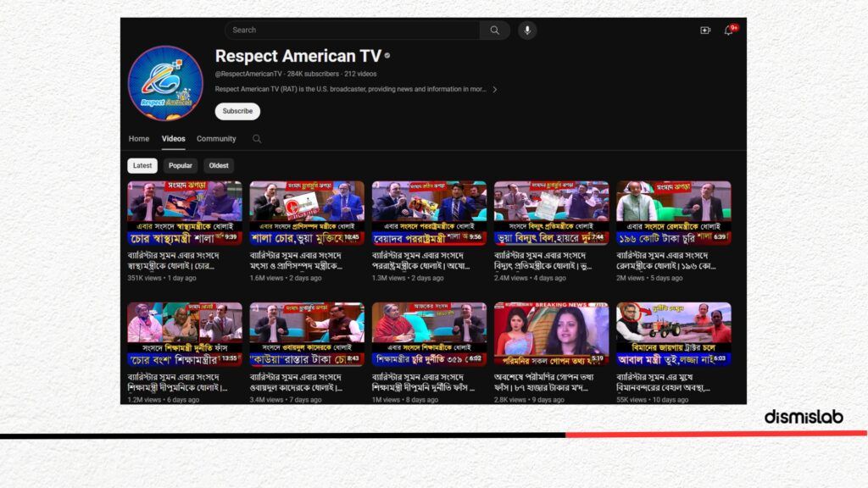Click the channel name Respect American TV

pos(298,56)
